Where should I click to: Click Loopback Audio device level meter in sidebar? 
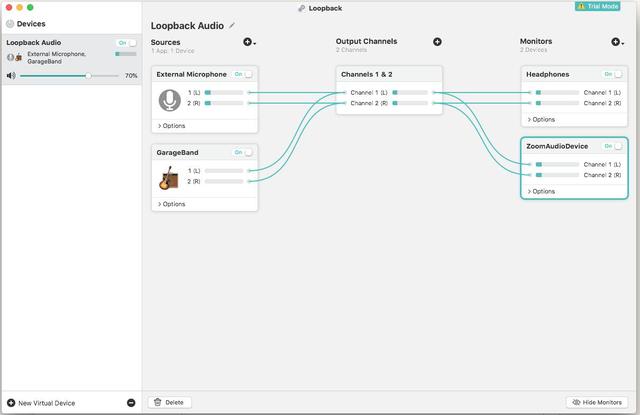click(x=126, y=54)
